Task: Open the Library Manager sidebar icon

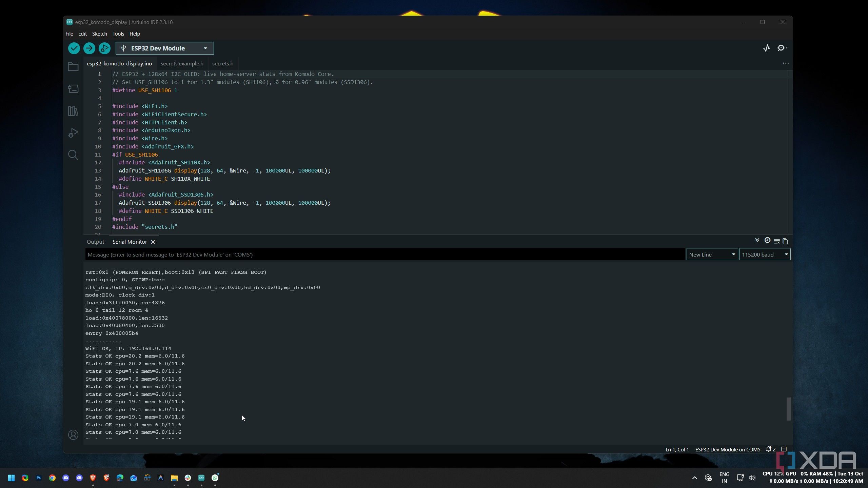Action: click(73, 111)
